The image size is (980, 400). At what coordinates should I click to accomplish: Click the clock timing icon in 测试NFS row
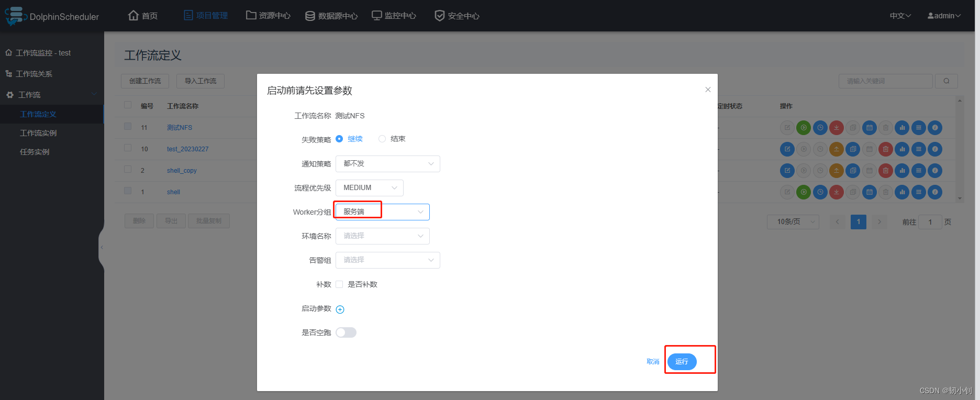point(820,128)
